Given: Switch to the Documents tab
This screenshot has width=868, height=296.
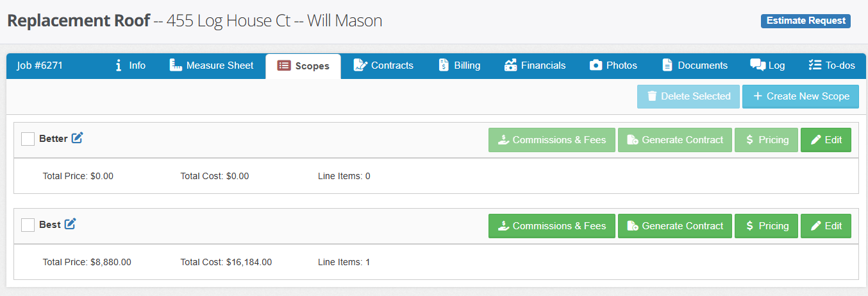Looking at the screenshot, I should (x=695, y=65).
